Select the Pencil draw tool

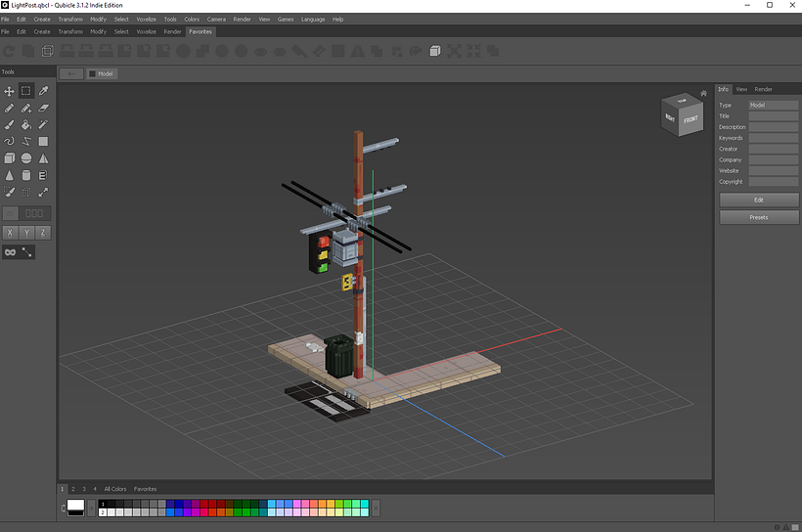pos(9,108)
